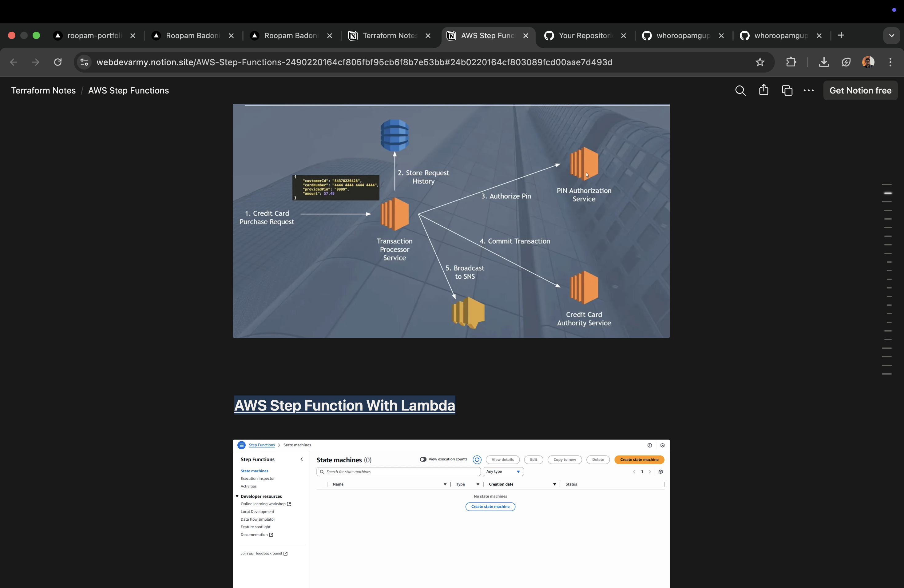
Task: Click the info icon in the Step Functions header
Action: [650, 445]
